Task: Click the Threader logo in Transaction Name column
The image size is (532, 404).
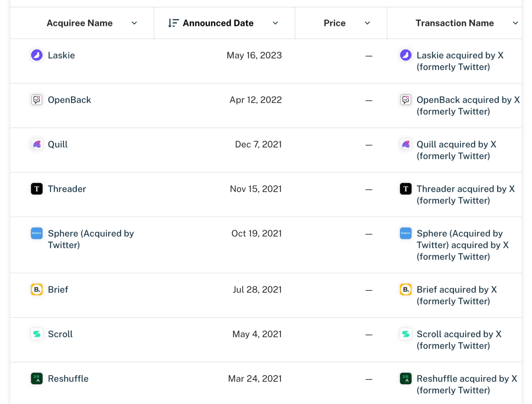Action: pos(406,189)
